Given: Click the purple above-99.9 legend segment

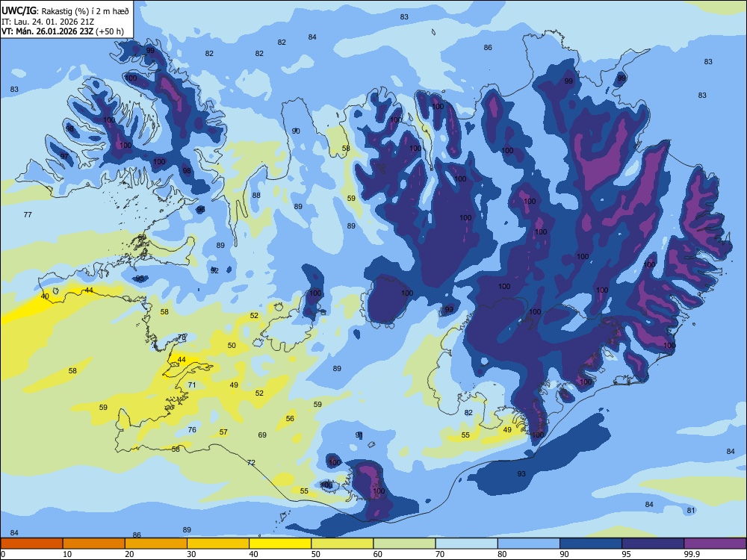Looking at the screenshot, I should (x=715, y=544).
